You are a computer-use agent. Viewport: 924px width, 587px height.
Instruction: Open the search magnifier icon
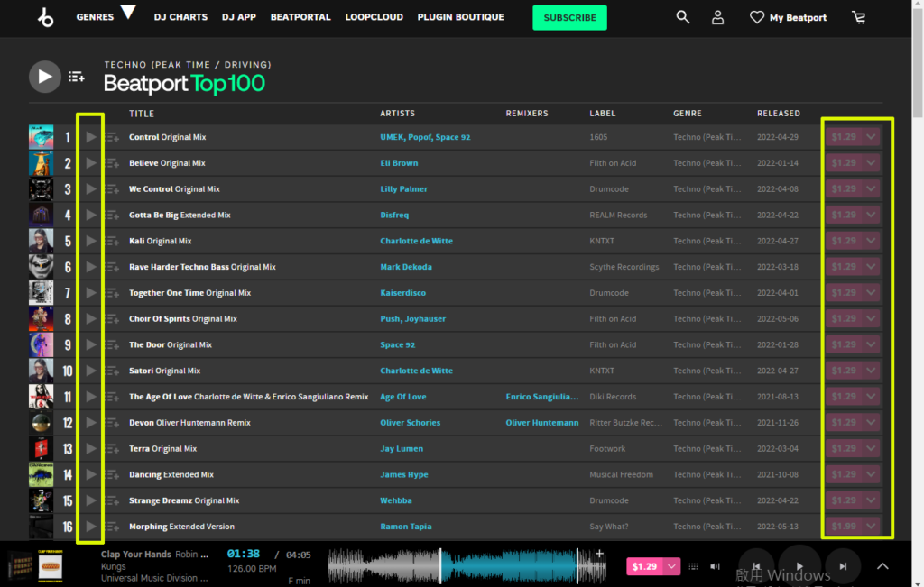click(682, 17)
